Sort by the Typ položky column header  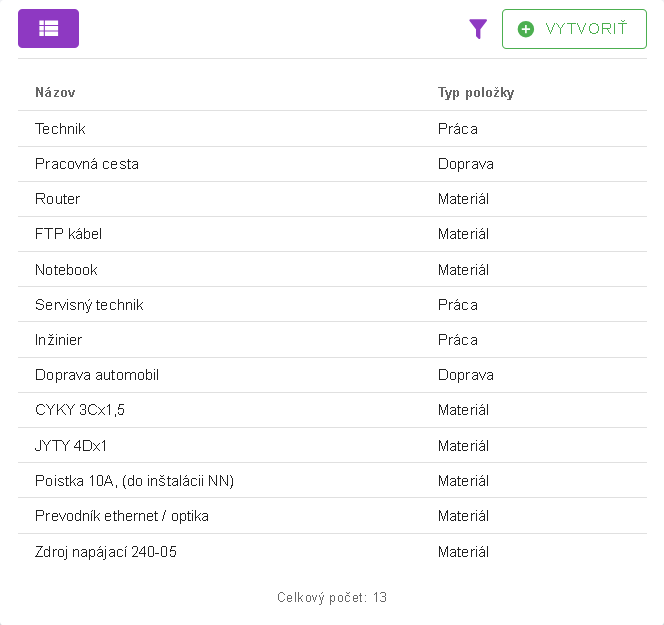[x=476, y=93]
